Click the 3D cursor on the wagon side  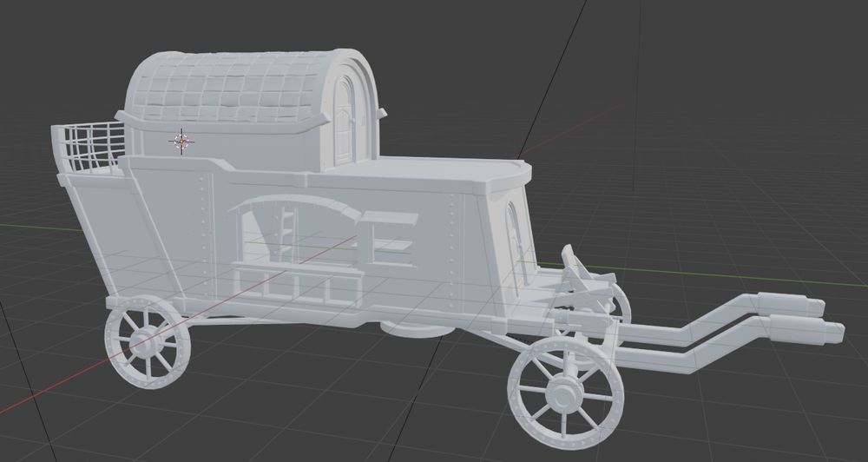[x=181, y=142]
